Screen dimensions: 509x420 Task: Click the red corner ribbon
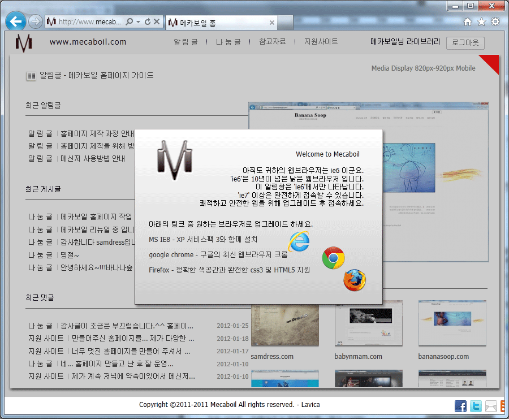click(491, 63)
